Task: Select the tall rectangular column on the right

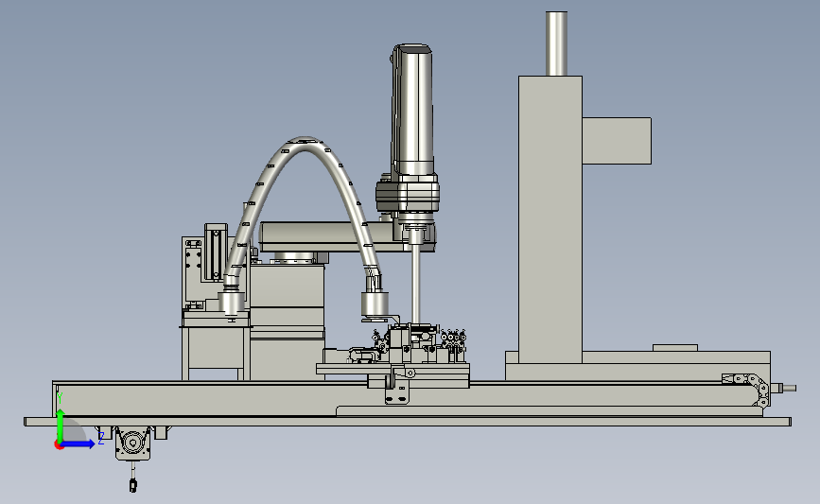Action: pos(550,219)
